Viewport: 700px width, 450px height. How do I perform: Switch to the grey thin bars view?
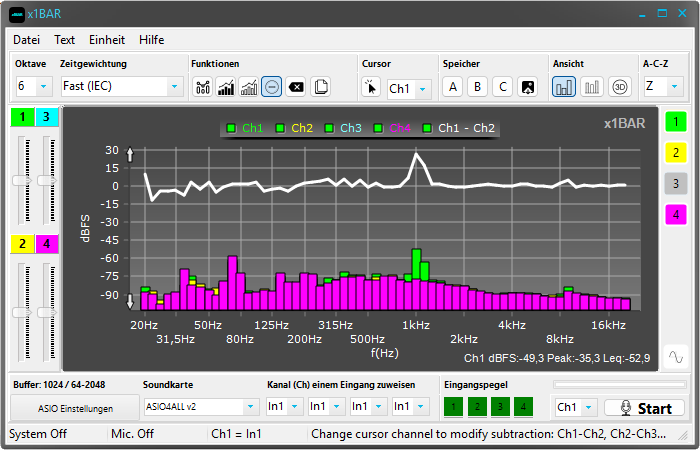point(592,87)
